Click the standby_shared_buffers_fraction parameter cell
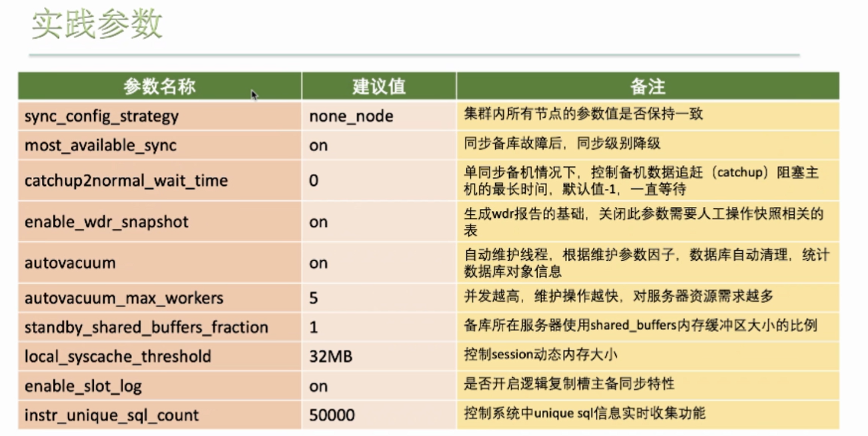 pos(159,327)
